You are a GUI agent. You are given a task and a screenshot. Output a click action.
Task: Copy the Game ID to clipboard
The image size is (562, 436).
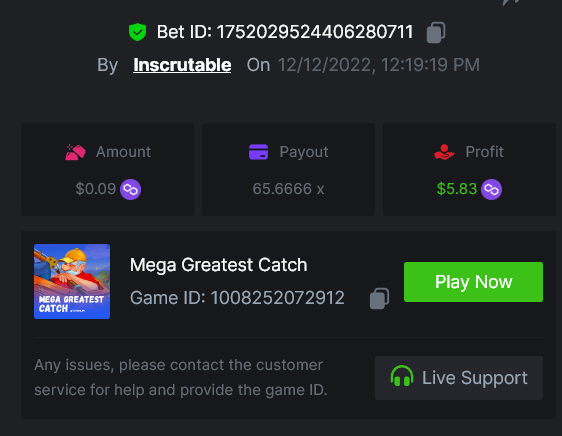379,298
